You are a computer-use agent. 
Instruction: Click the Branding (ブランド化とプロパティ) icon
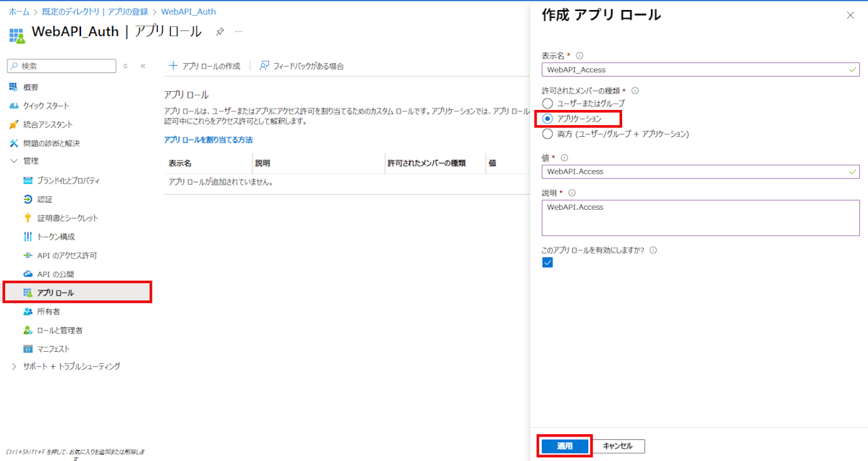click(28, 180)
